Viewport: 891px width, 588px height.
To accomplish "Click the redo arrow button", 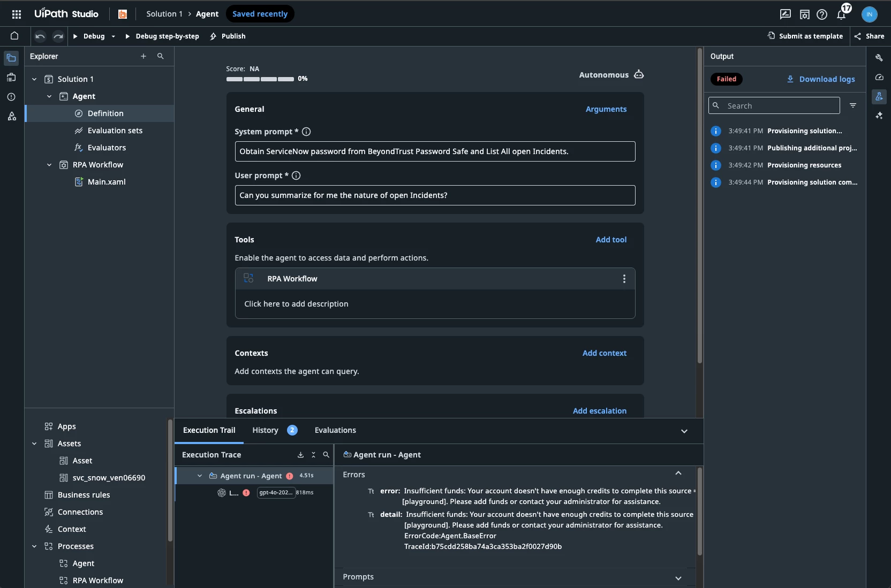I will click(58, 36).
